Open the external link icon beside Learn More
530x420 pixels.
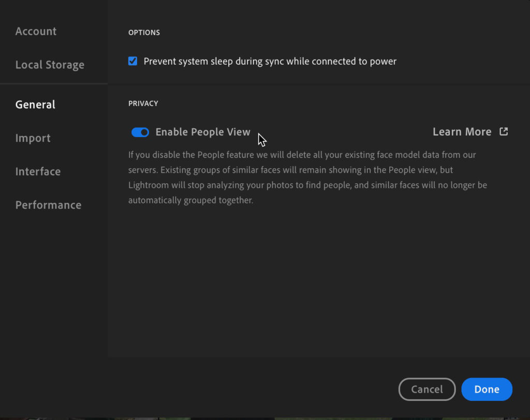coord(504,131)
